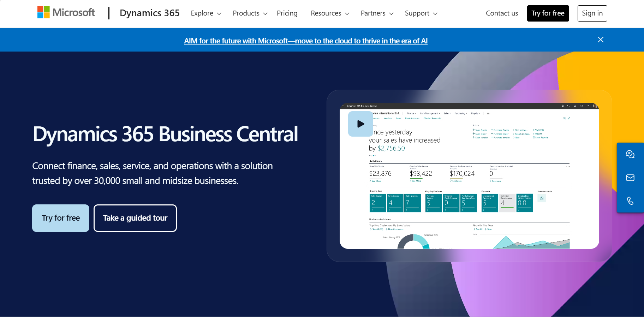Click the Microsoft logo
Screen dimensions: 644x317
point(66,13)
